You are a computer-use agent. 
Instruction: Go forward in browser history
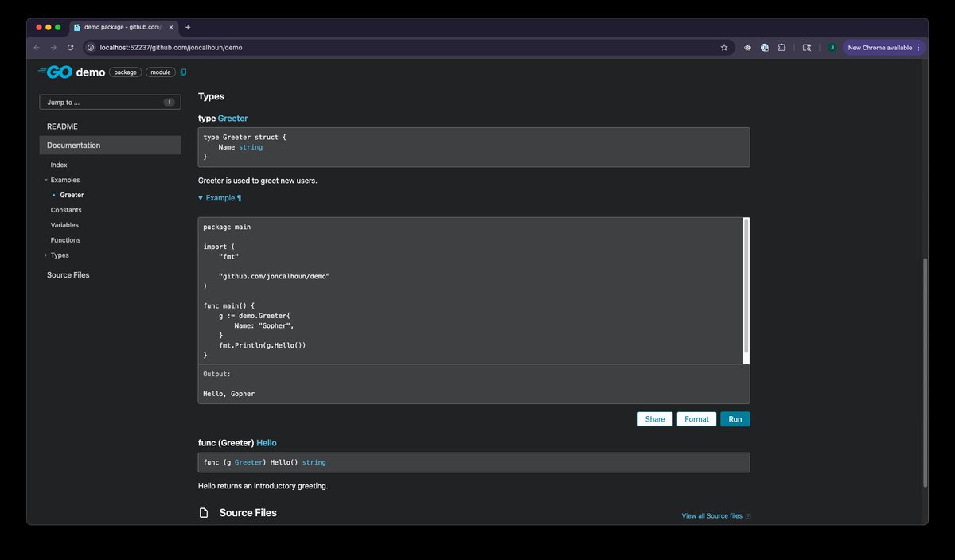53,48
